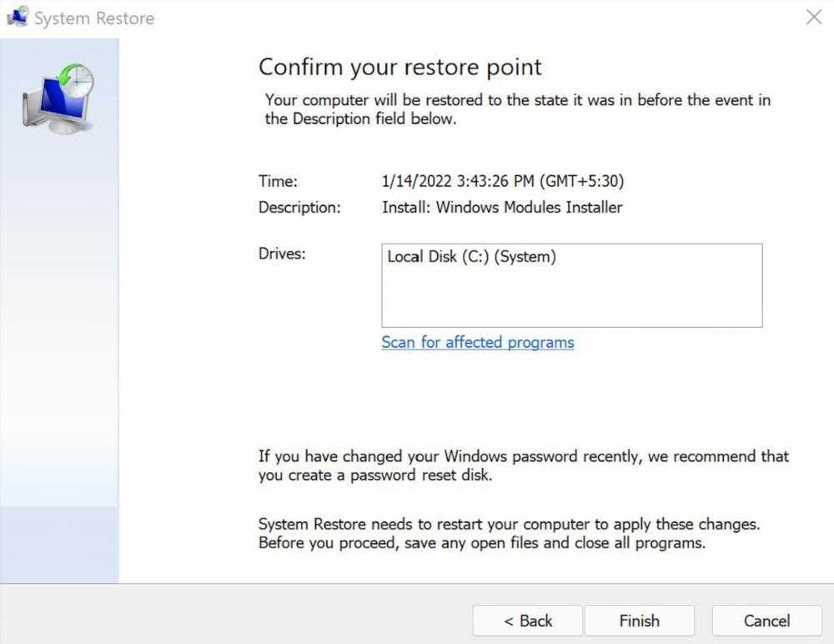
Task: Cancel the restore operation
Action: 766,621
